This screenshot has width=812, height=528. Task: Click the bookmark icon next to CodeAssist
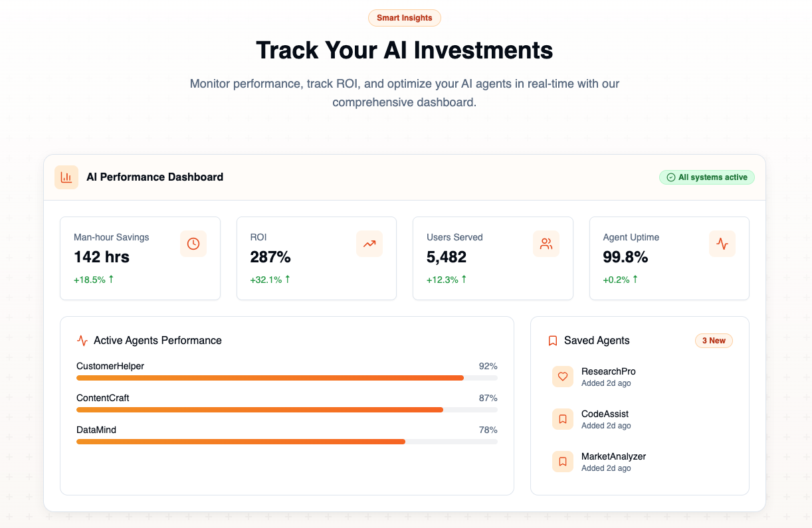563,419
